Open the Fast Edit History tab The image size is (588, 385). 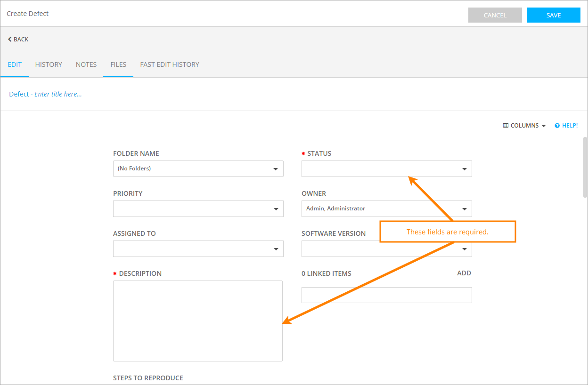click(170, 64)
